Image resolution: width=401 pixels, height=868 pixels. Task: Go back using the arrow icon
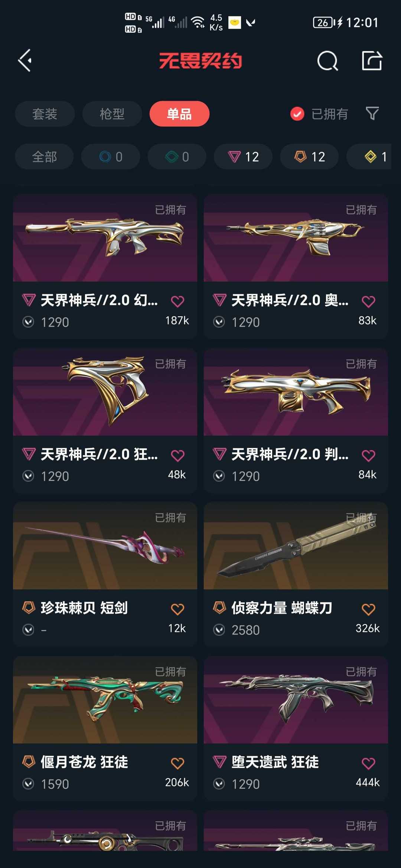pos(25,61)
